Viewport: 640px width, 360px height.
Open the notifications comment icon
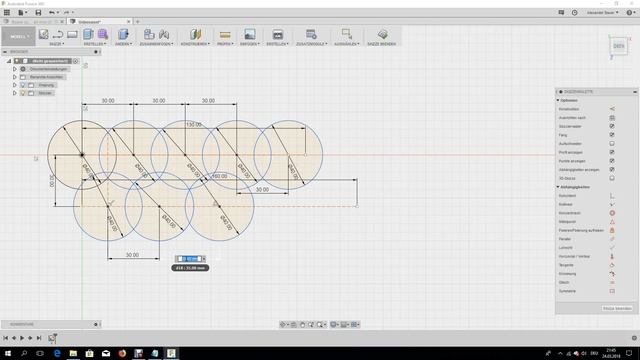561,13
